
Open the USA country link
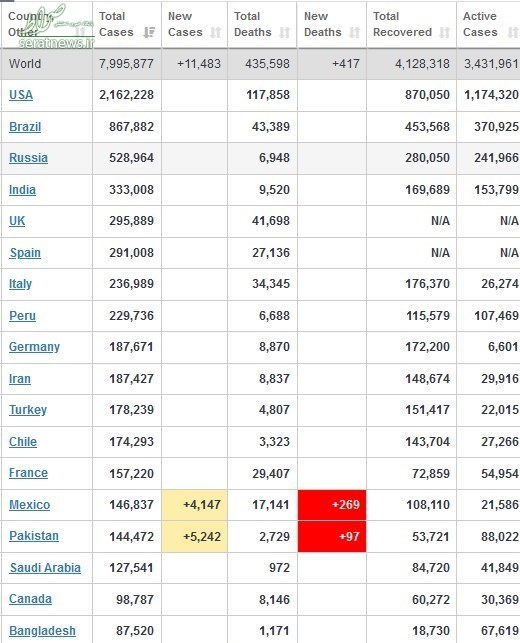point(21,95)
